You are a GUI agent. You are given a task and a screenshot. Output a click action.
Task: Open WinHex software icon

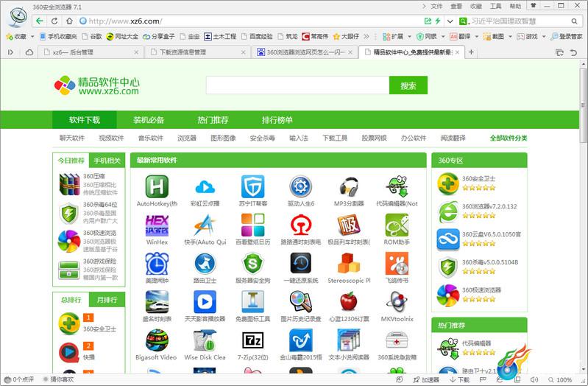click(157, 225)
